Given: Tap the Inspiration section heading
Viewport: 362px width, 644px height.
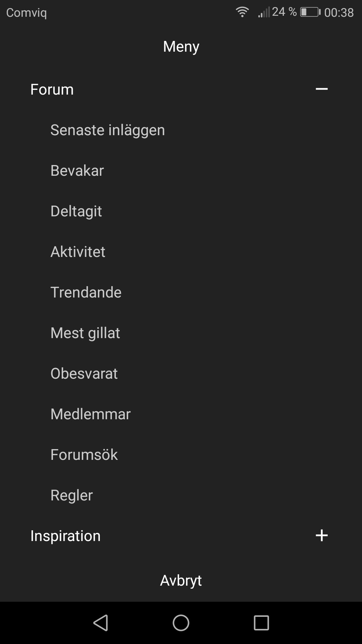Looking at the screenshot, I should click(x=65, y=536).
